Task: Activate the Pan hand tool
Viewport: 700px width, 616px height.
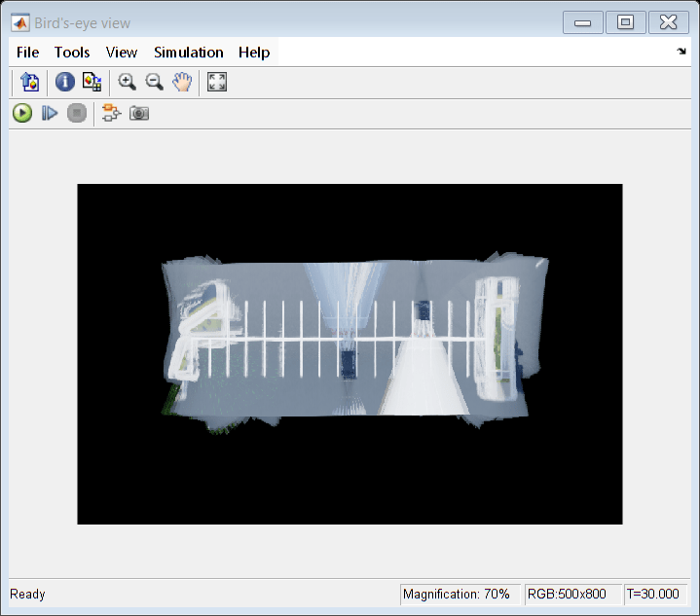Action: click(181, 83)
